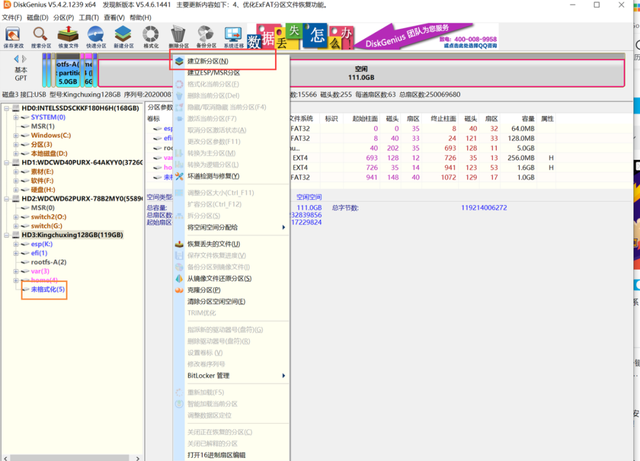The width and height of the screenshot is (640, 461).
Task: Select switch2(O:) in the disk tree
Action: click(x=49, y=217)
